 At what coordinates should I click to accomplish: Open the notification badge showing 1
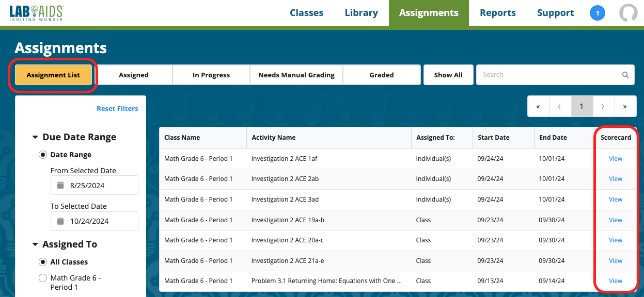(x=598, y=12)
